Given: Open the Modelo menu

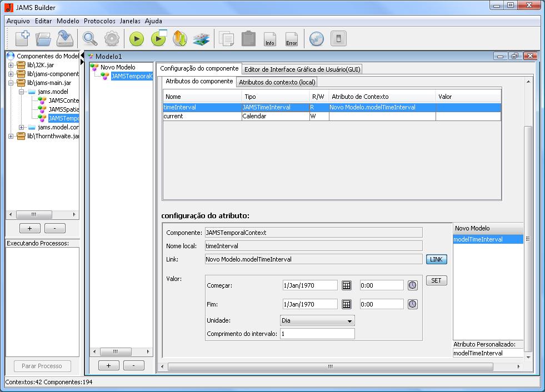Looking at the screenshot, I should pyautogui.click(x=68, y=21).
